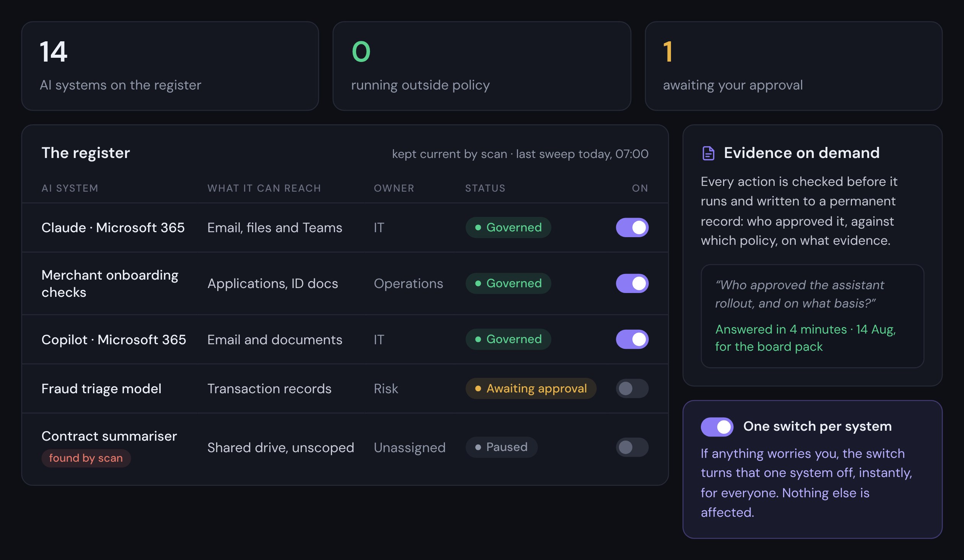Click the WHAT IT CAN REACH column header
Image resolution: width=964 pixels, height=560 pixels.
coord(264,188)
